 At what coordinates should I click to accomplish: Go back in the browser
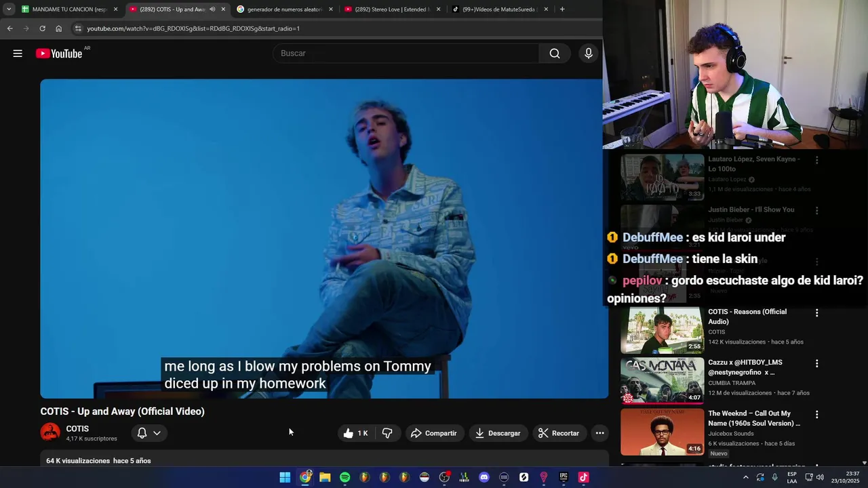[x=9, y=28]
